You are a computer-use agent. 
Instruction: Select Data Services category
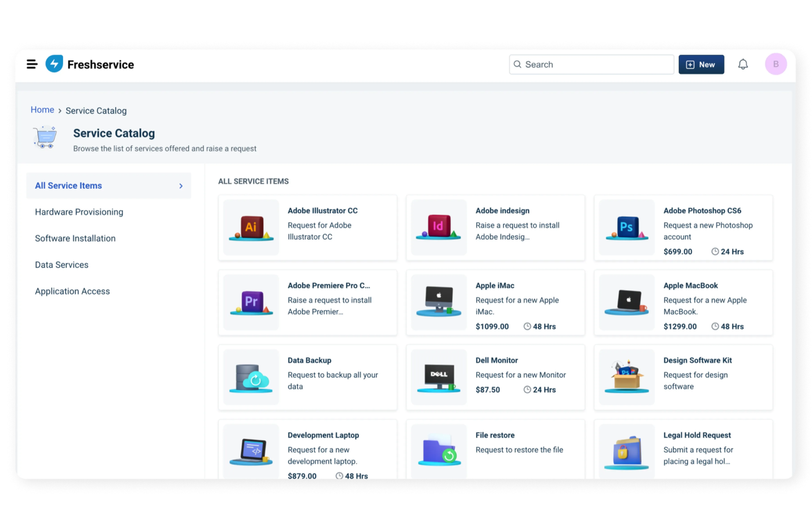tap(61, 265)
